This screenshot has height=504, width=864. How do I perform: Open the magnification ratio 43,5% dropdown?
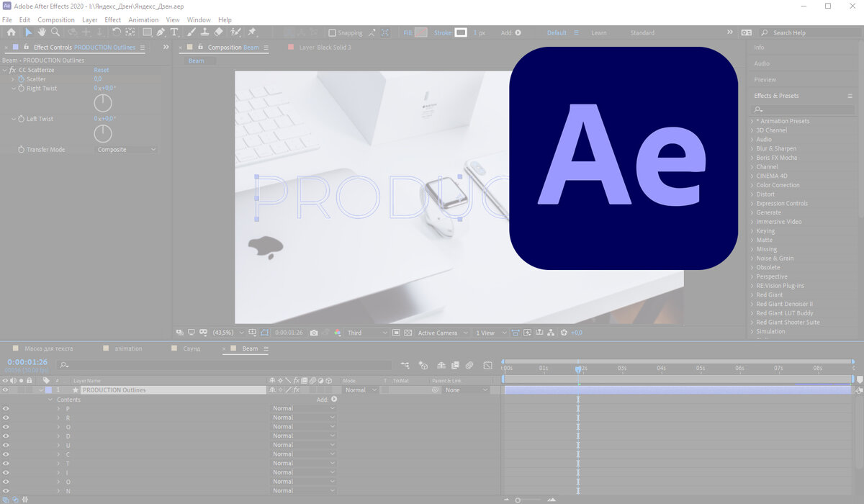(x=228, y=333)
